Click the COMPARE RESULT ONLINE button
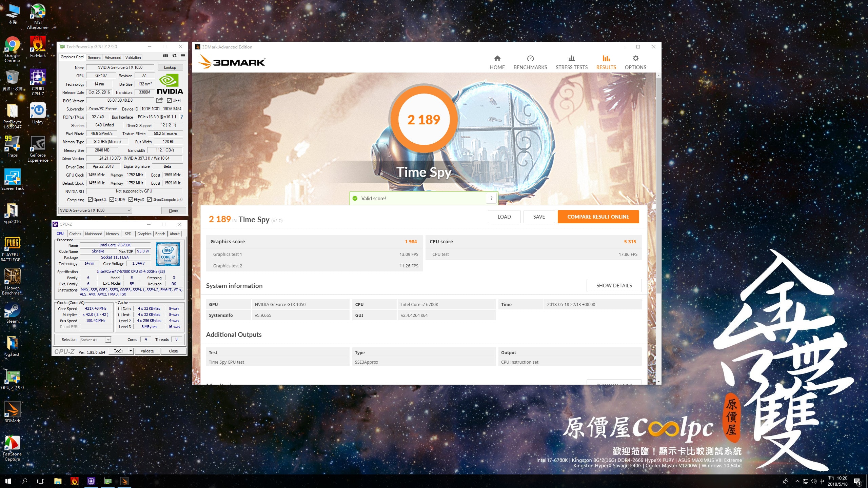The width and height of the screenshot is (868, 488). 598,217
